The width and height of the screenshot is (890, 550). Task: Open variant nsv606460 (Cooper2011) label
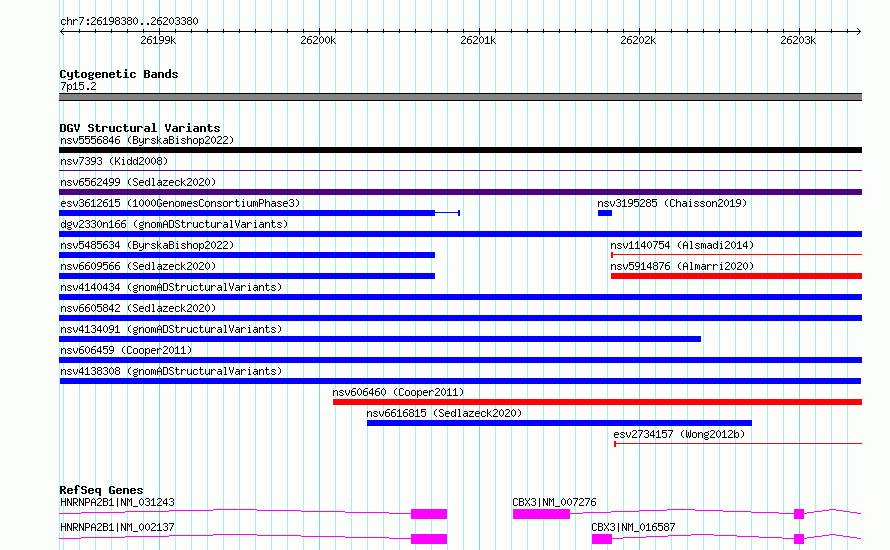398,392
